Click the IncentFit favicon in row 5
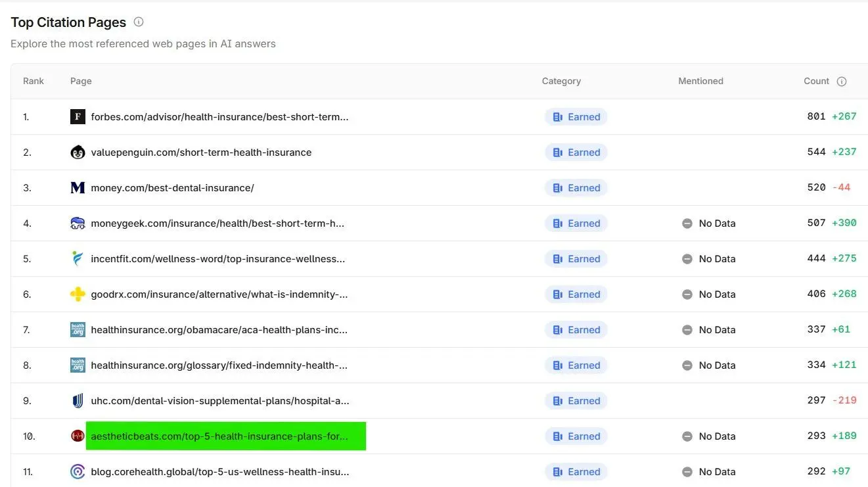This screenshot has height=487, width=868. 78,259
